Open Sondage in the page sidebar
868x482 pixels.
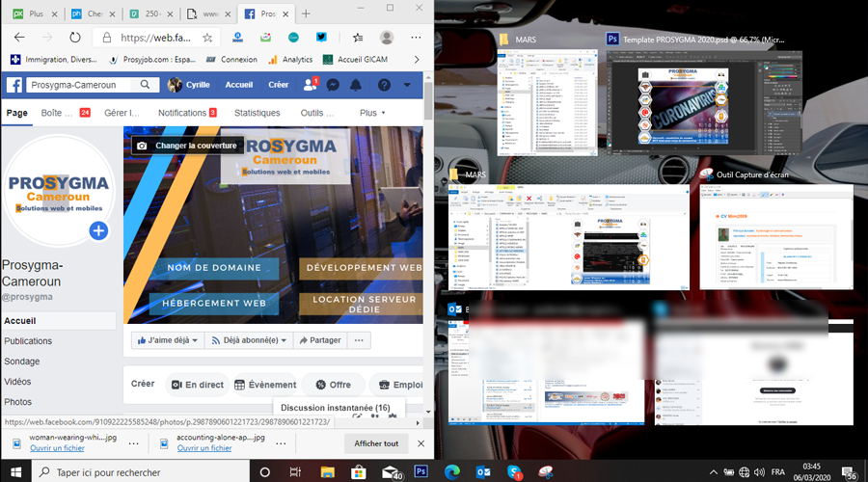click(x=22, y=361)
